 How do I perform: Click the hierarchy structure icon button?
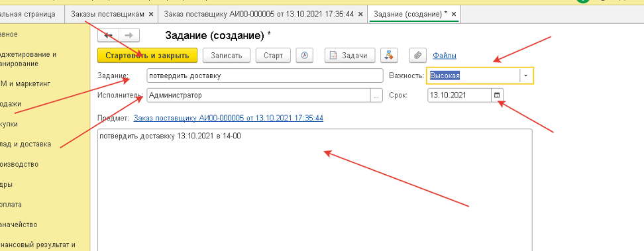click(x=388, y=56)
